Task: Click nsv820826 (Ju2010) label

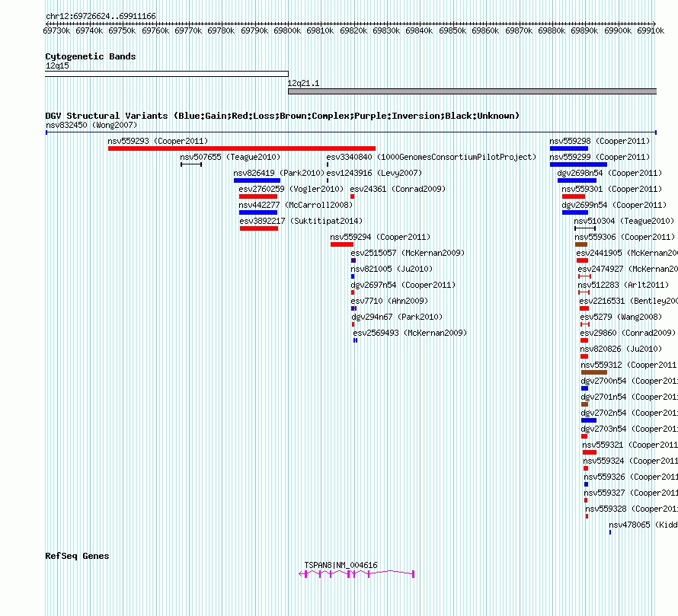Action: click(x=621, y=349)
